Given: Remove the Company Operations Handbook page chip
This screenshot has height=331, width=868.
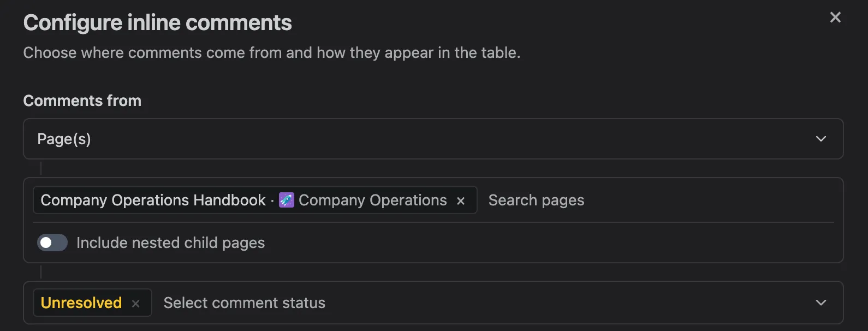Looking at the screenshot, I should click(461, 201).
